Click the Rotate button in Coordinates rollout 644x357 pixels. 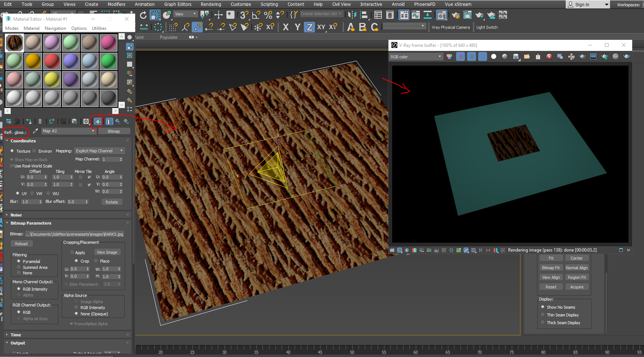click(112, 202)
